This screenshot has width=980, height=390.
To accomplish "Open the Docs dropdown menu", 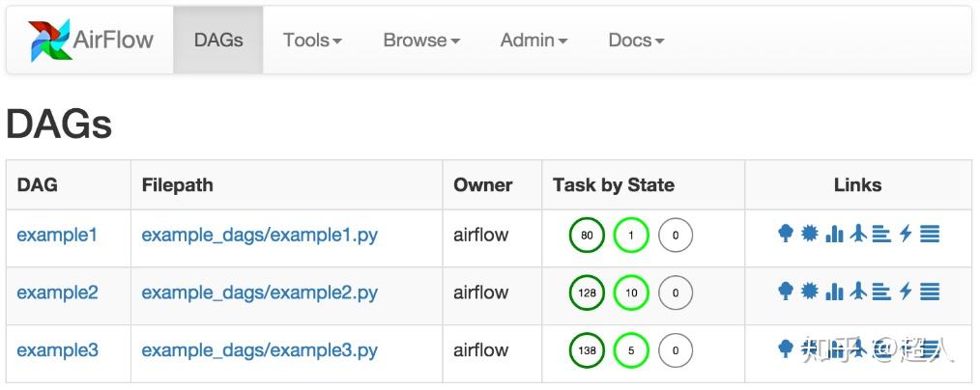I will pos(636,41).
